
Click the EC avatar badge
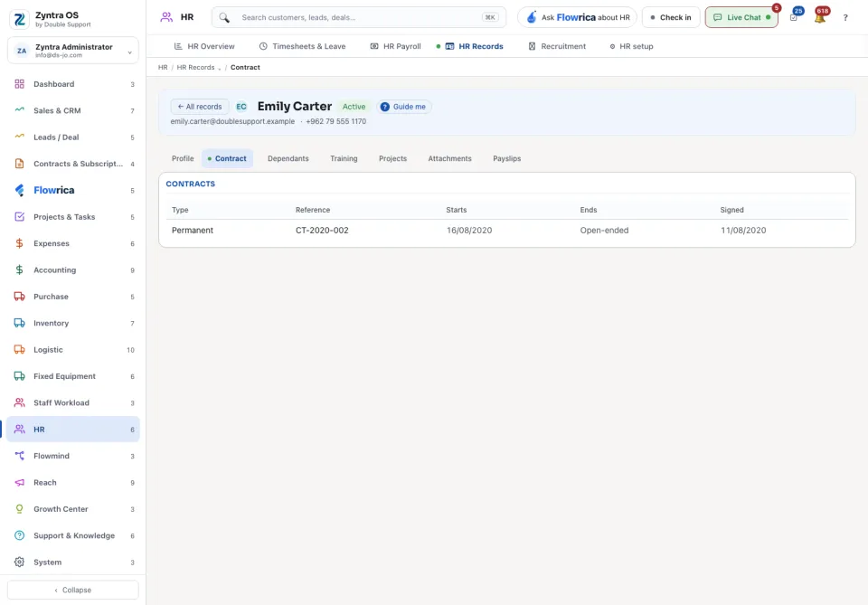(x=241, y=107)
